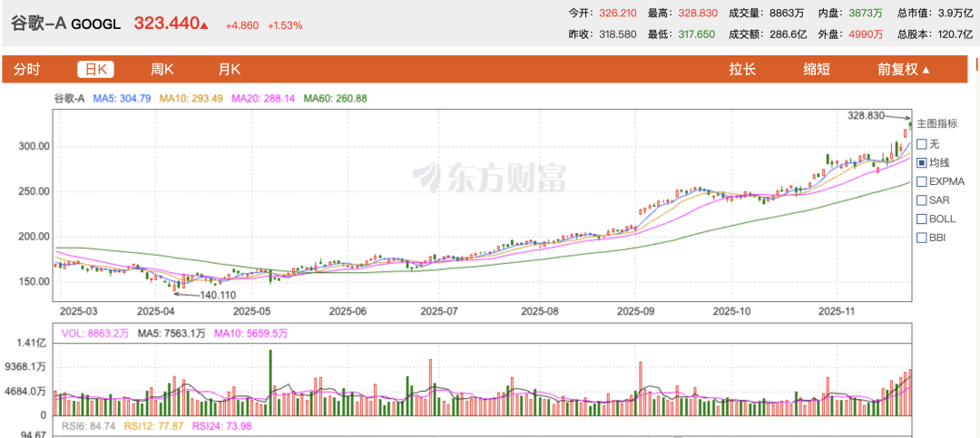Click the 140.110 low annotation on chart

[x=218, y=295]
